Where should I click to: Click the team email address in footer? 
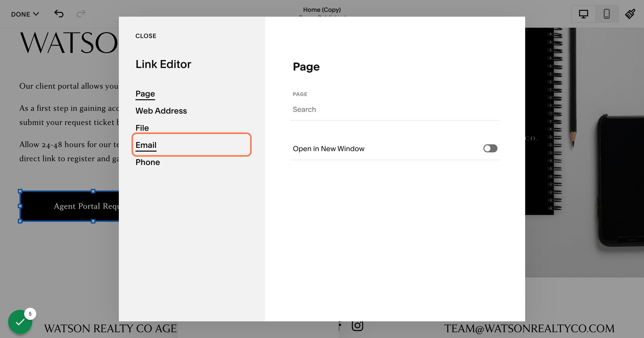click(529, 328)
